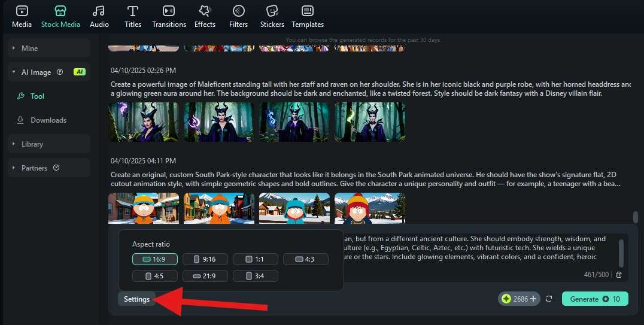The image size is (644, 325).
Task: Open the Media tab icon
Action: (x=22, y=11)
